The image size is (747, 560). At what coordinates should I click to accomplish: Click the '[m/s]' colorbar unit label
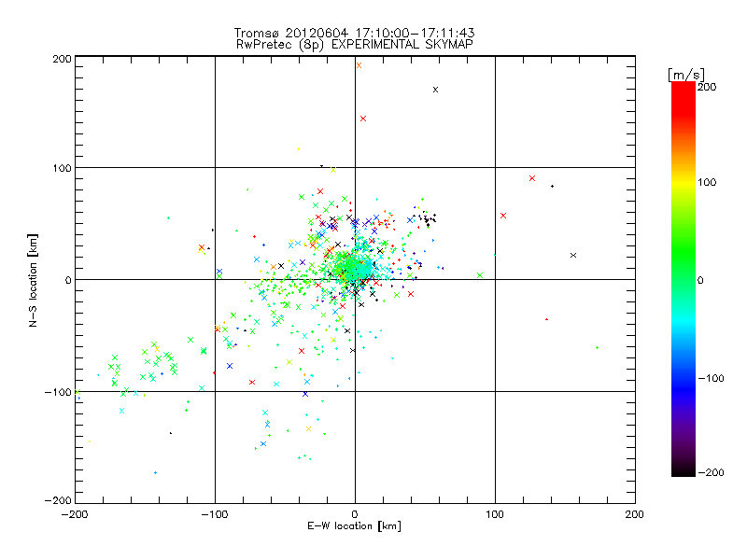[686, 75]
